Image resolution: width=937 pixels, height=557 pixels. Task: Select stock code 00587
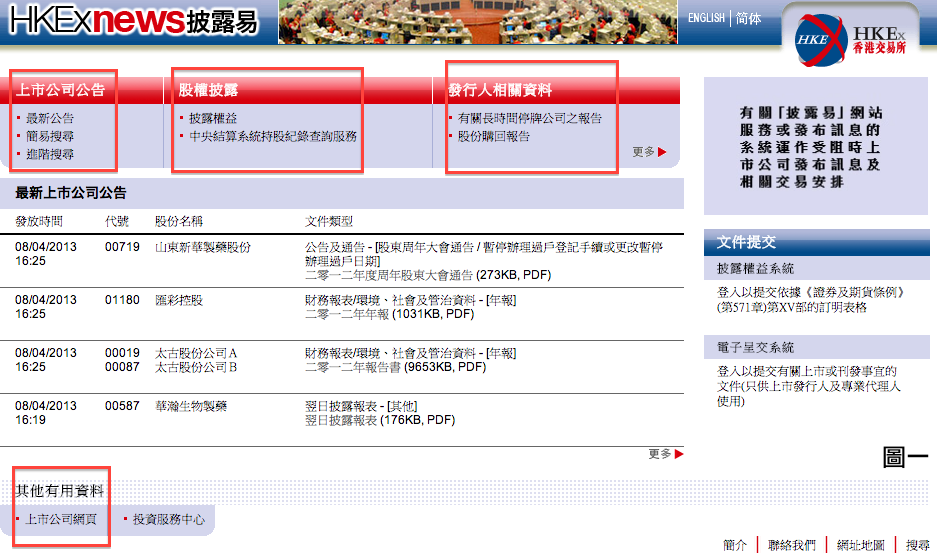pyautogui.click(x=122, y=406)
